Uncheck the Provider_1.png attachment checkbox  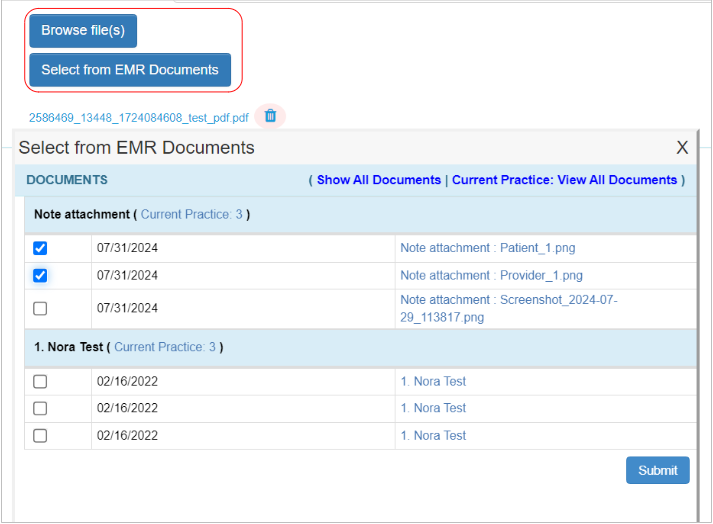(40, 275)
